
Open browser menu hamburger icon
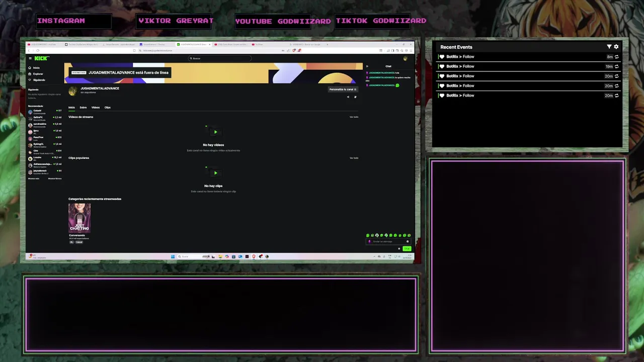tap(410, 50)
